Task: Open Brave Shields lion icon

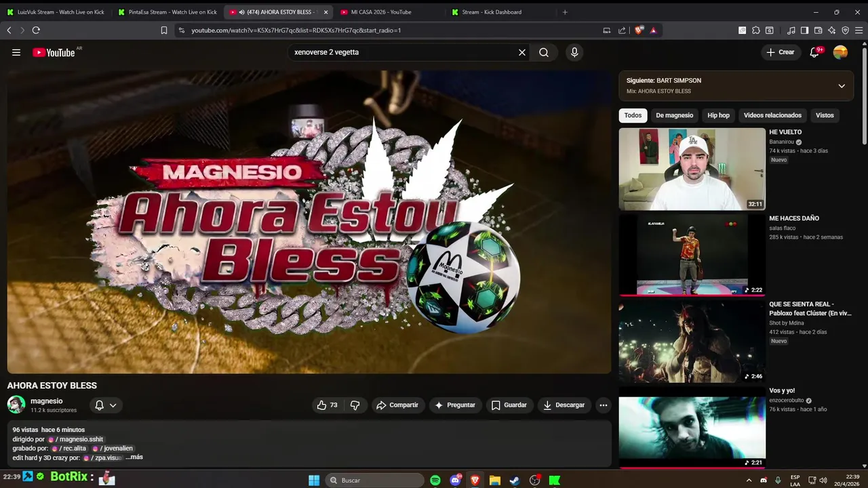Action: coord(638,30)
